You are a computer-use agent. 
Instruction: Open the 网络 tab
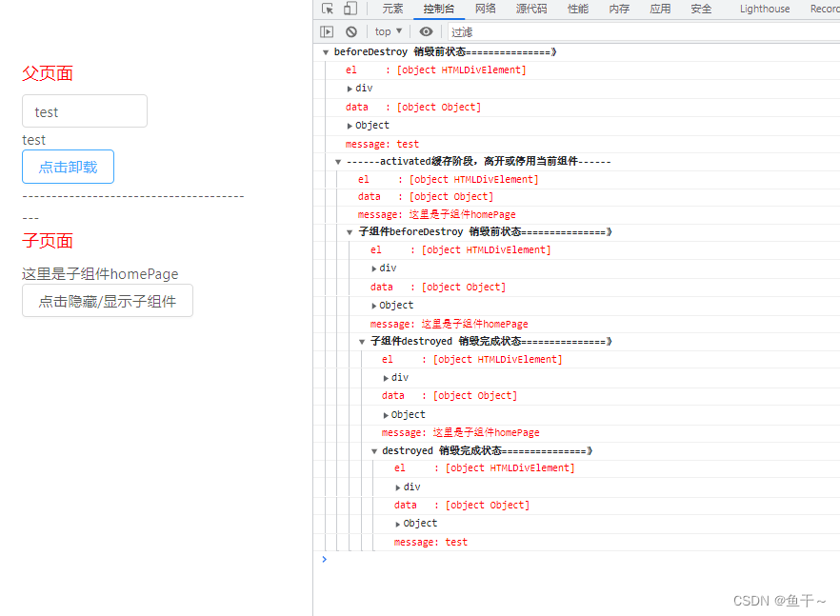[485, 10]
